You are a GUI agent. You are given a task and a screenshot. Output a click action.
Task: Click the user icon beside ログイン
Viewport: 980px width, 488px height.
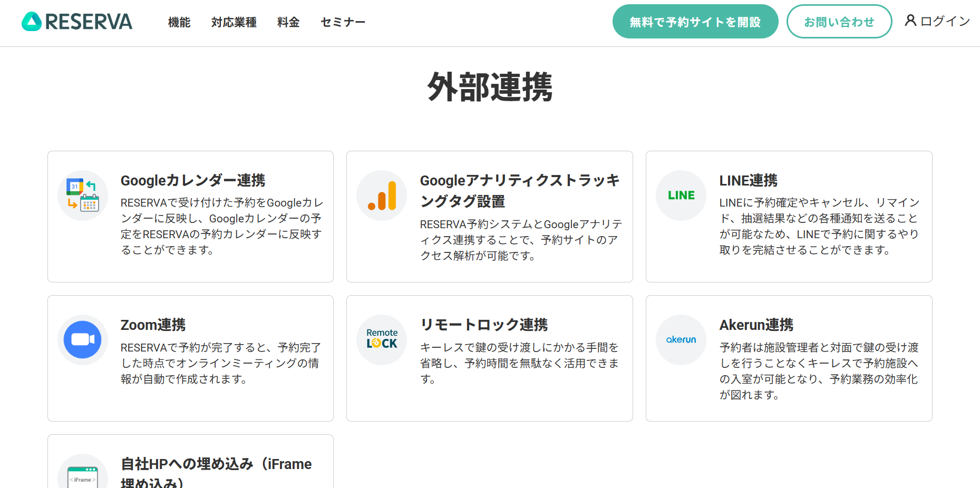pos(910,21)
